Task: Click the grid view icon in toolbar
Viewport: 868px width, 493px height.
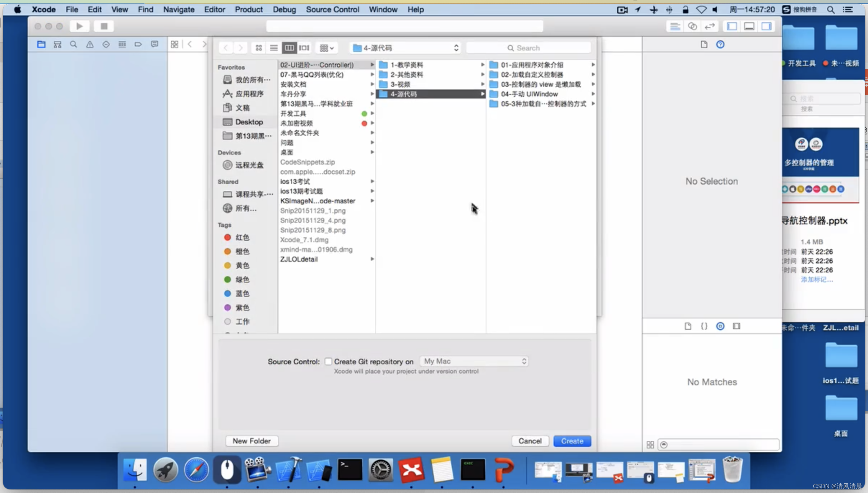Action: 258,48
